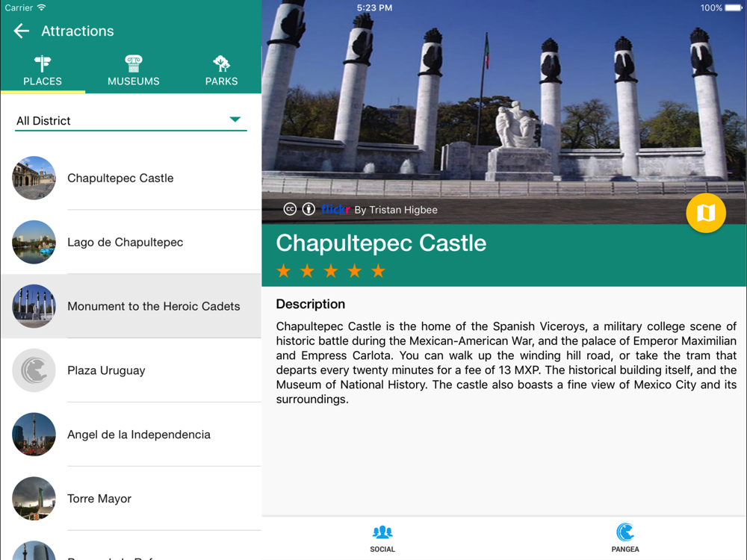This screenshot has width=747, height=560.
Task: Select Chapultepec Castle list entry
Action: tap(131, 178)
